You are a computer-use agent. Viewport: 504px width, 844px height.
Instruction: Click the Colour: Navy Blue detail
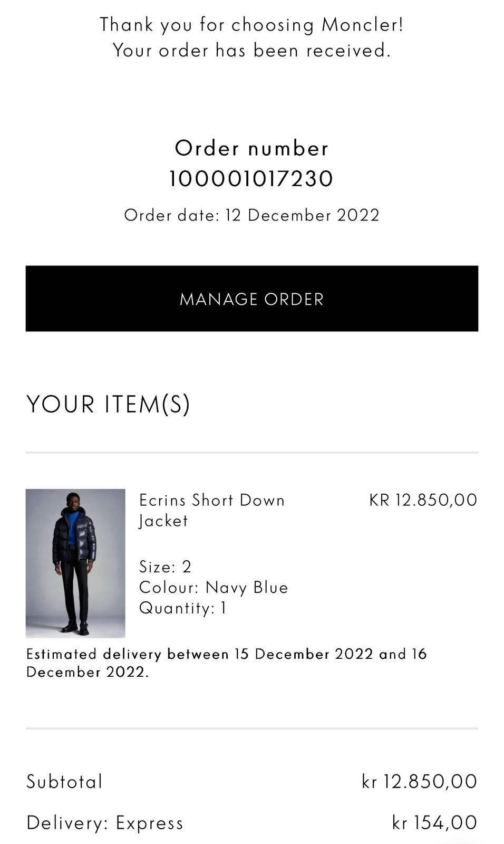click(x=214, y=587)
